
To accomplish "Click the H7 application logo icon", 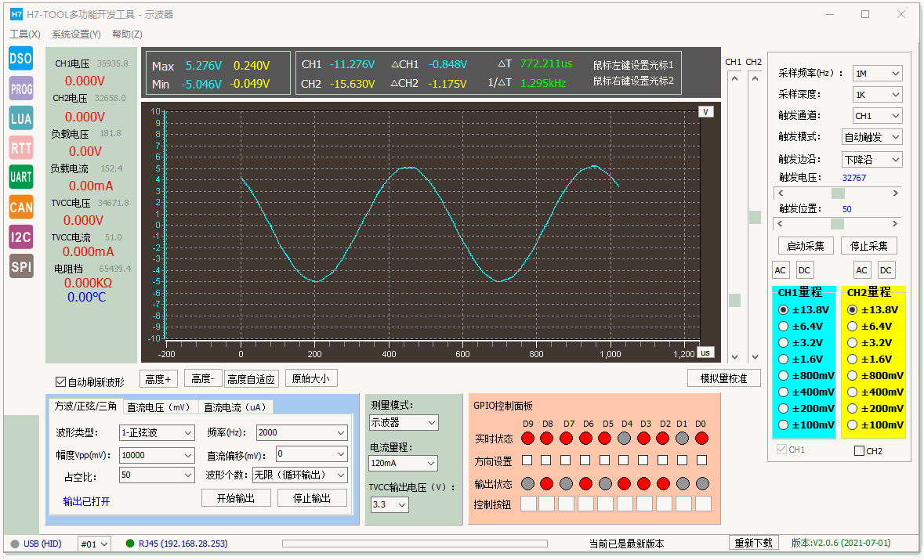I will 16,14.
